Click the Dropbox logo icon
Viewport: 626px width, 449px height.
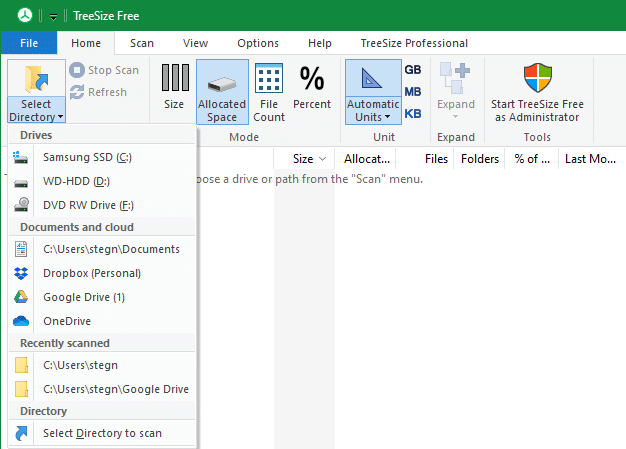[21, 273]
